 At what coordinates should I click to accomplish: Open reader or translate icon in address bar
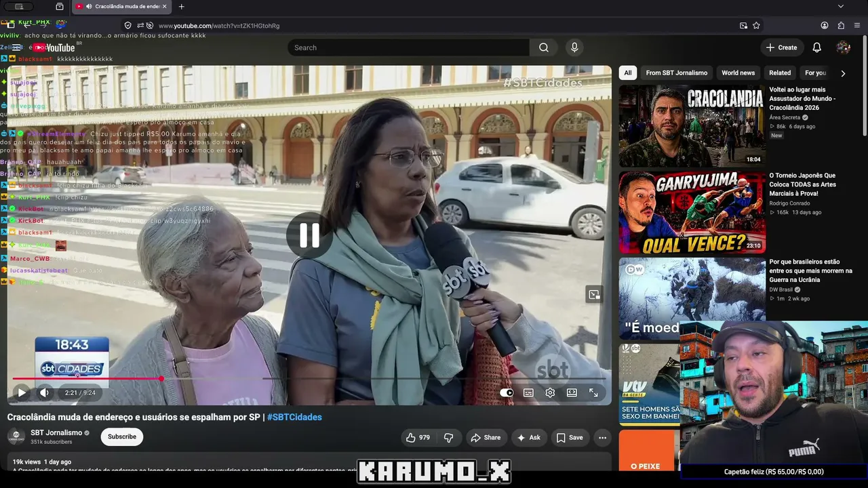743,26
